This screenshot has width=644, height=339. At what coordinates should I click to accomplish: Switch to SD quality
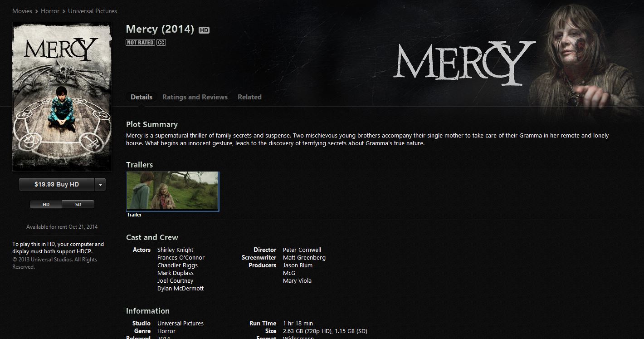pyautogui.click(x=78, y=204)
